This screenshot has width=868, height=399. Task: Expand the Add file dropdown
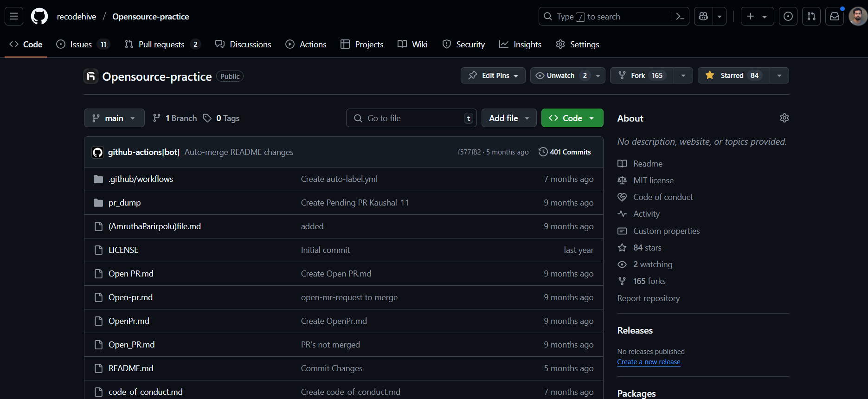509,118
